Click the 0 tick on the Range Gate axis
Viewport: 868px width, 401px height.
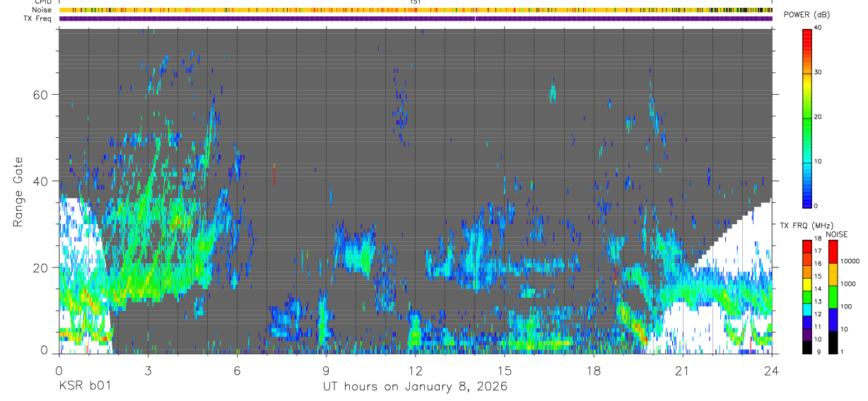[x=44, y=351]
